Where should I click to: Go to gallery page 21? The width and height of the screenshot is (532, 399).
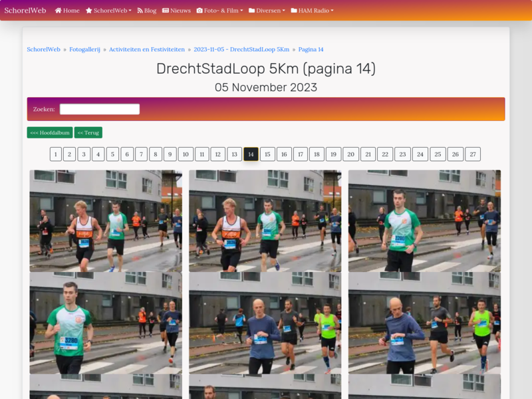click(368, 154)
